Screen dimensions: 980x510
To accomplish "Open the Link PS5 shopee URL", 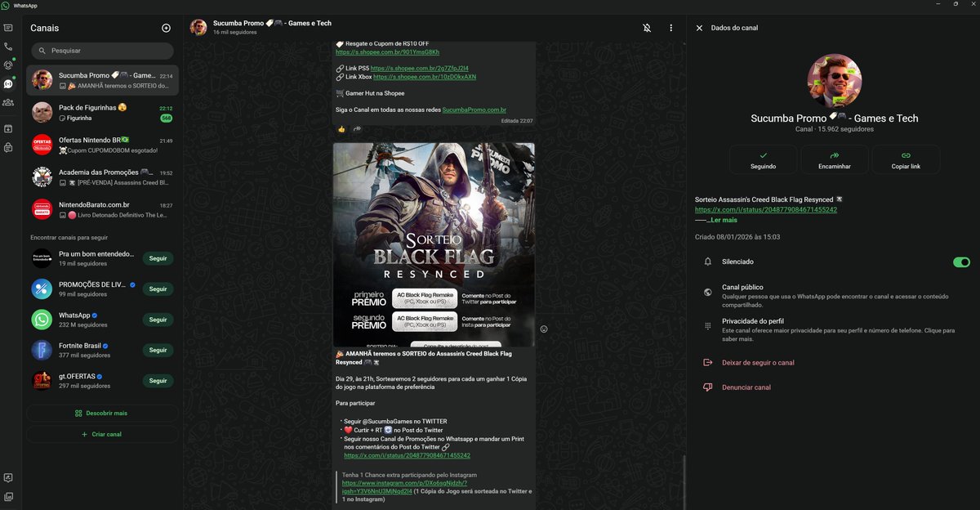I will [420, 68].
